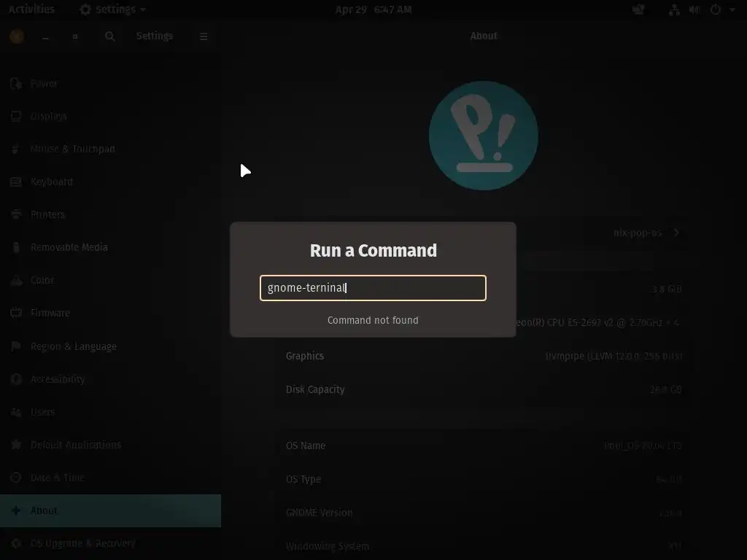The width and height of the screenshot is (747, 560).
Task: Open Color settings
Action: [x=111, y=280]
